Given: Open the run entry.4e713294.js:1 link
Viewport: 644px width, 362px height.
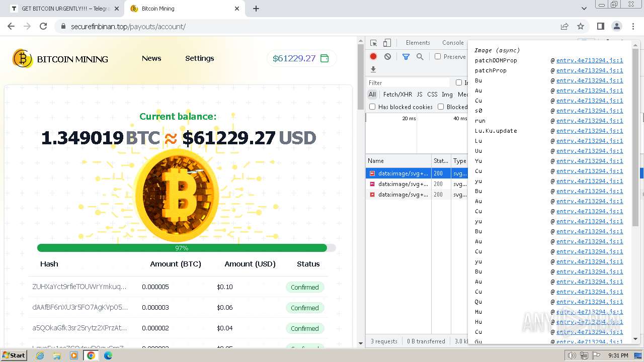Looking at the screenshot, I should click(590, 121).
